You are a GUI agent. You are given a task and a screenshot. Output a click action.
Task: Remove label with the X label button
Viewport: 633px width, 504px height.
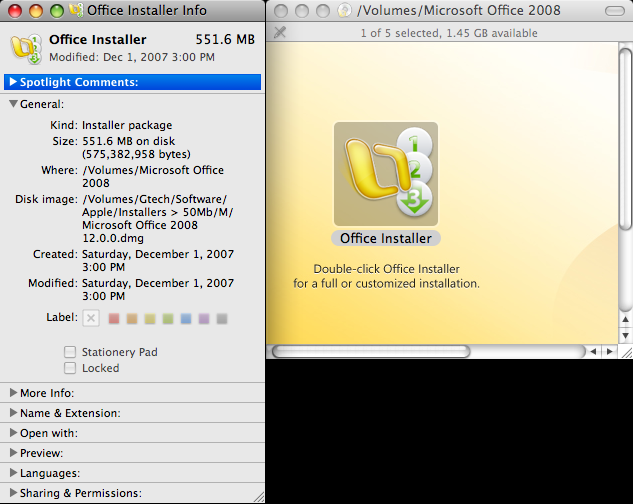pyautogui.click(x=91, y=318)
